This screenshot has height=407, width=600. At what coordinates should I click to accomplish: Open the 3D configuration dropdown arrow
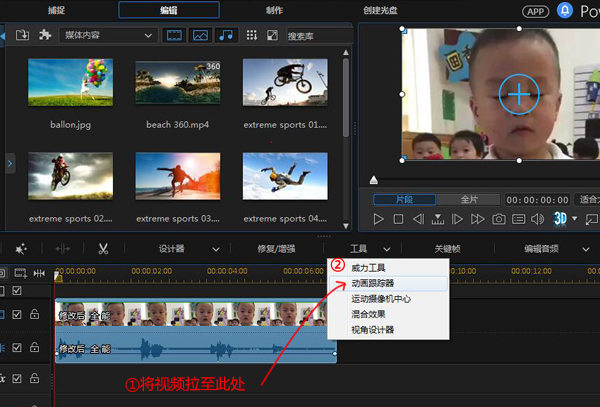[x=574, y=219]
